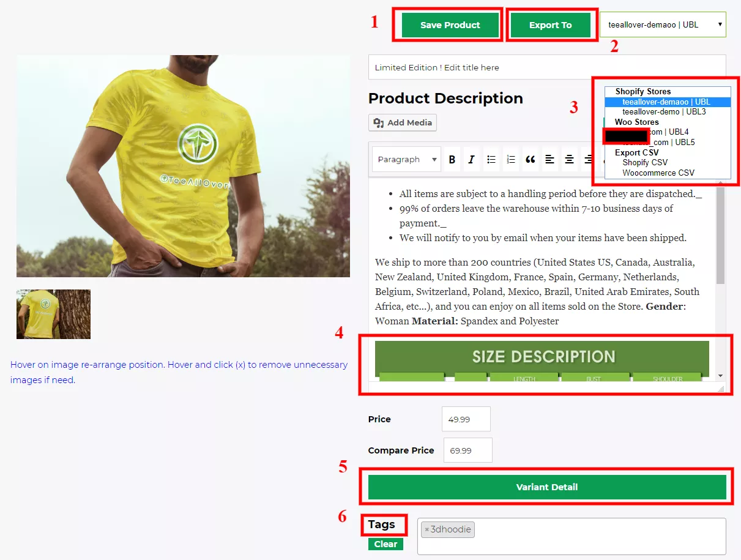The image size is (741, 560).
Task: Open the store selector dropdown
Action: pos(663,25)
